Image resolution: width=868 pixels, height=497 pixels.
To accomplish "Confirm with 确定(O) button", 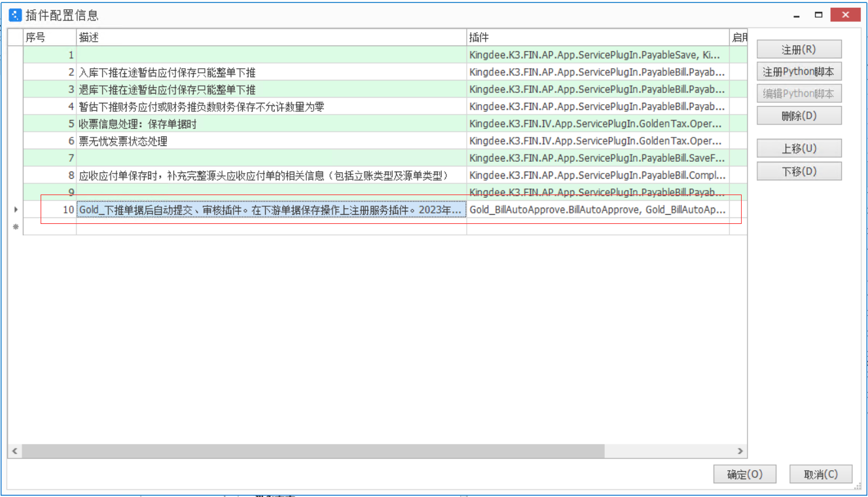I will 745,475.
